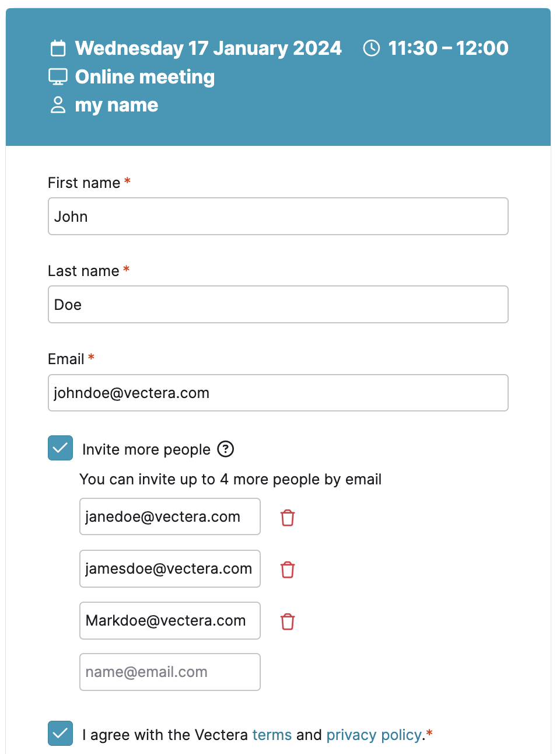560x754 pixels.
Task: Open the Vectera terms link
Action: pos(272,735)
